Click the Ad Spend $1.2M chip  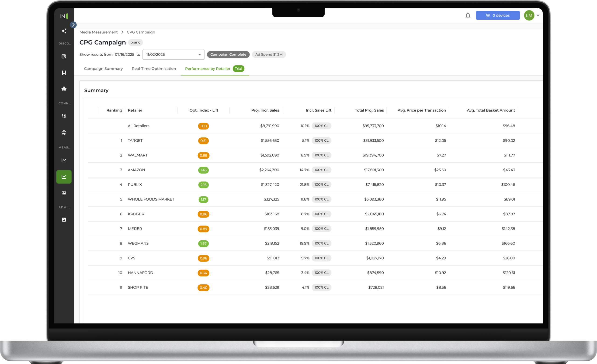pos(269,54)
